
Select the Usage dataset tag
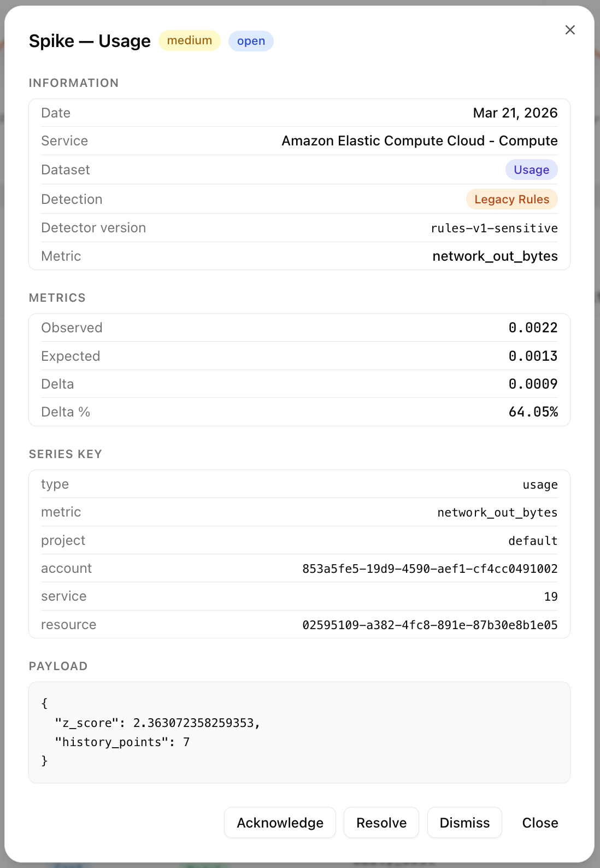pyautogui.click(x=531, y=170)
